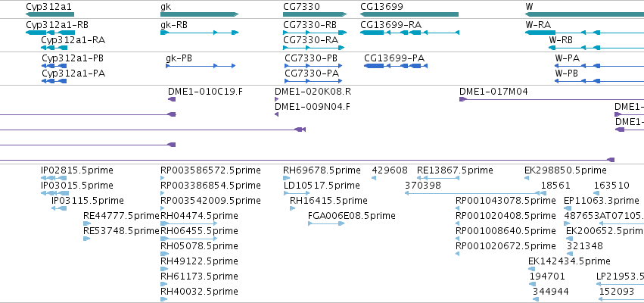This screenshot has width=644, height=303.
Task: Select transcript Cyp312a1-RB
Action: click(50, 33)
